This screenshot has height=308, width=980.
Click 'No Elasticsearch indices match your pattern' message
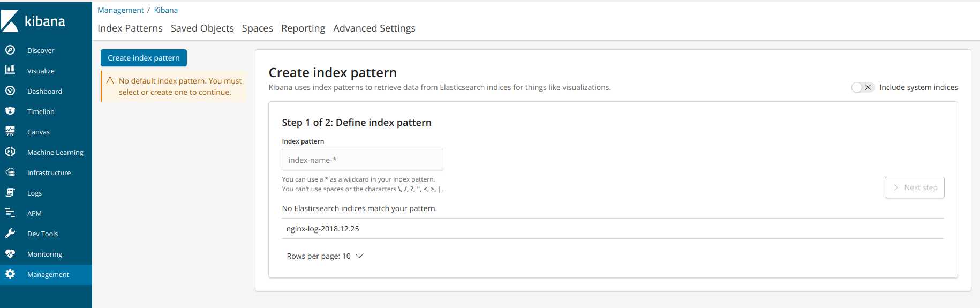coord(359,208)
